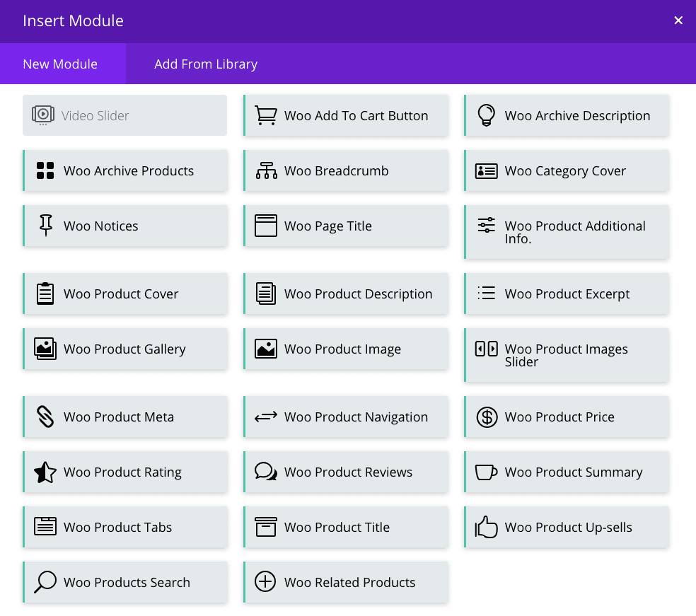Switch to the New Module tab
Image resolution: width=696 pixels, height=616 pixels.
(x=62, y=64)
